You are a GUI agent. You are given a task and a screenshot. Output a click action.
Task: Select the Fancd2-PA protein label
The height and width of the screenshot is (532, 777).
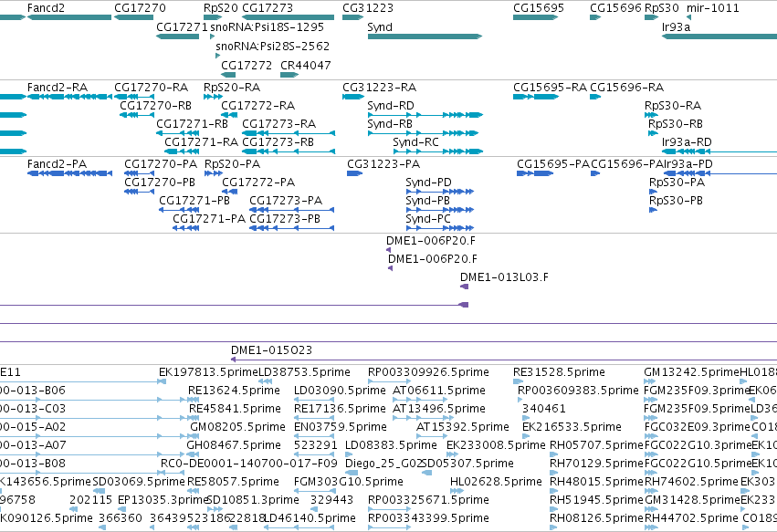pyautogui.click(x=57, y=164)
